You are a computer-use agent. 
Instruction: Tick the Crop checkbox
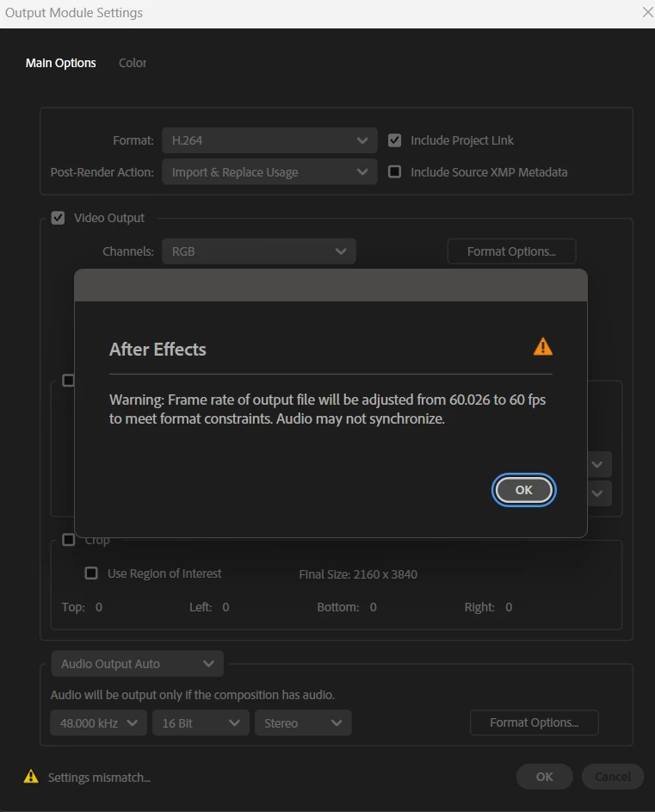point(68,540)
